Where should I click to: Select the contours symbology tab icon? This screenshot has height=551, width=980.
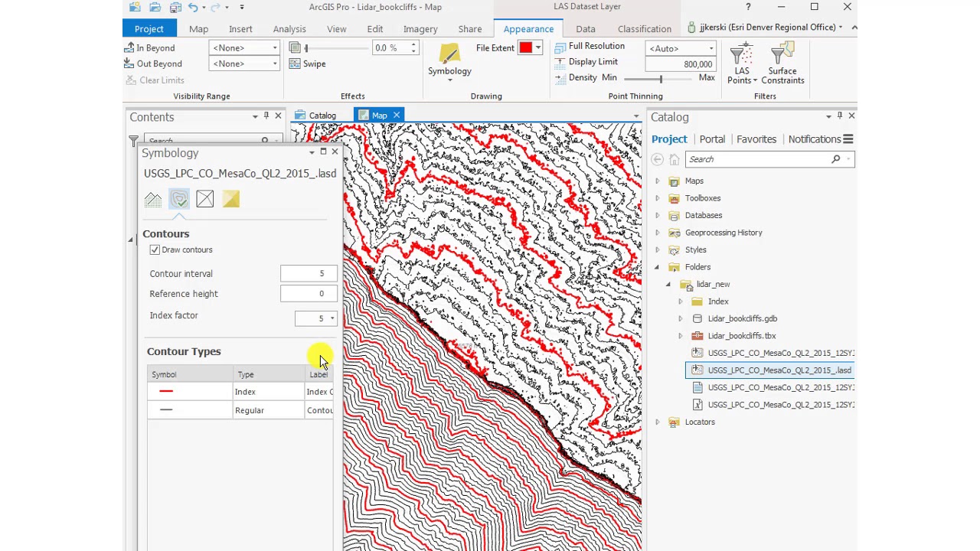(179, 200)
